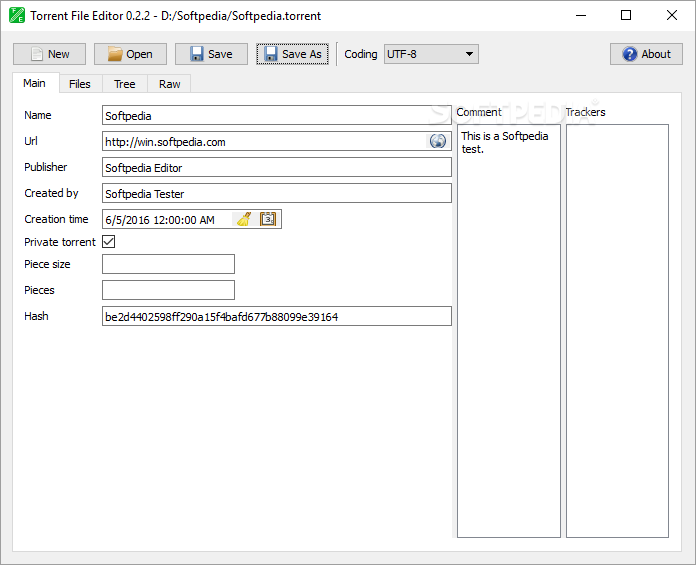Click the Torrent File Editor app icon in title bar
Viewport: 696px width, 565px height.
pyautogui.click(x=17, y=16)
